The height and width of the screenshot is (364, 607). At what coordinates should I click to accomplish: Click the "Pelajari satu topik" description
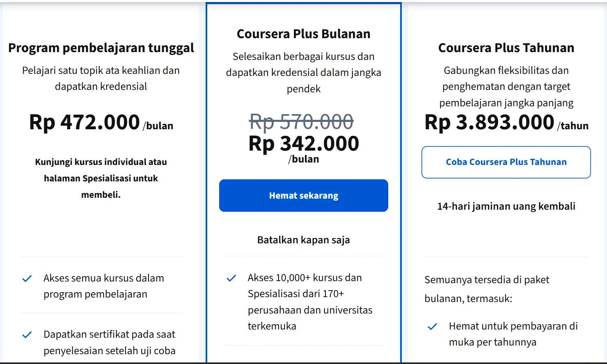pyautogui.click(x=101, y=78)
